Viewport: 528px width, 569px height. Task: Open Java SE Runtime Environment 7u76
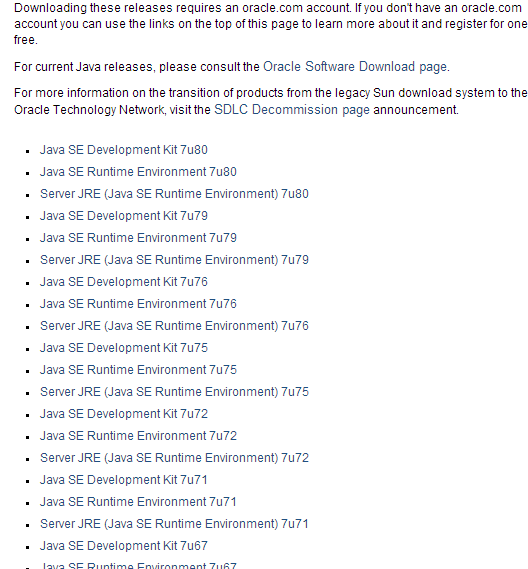point(138,304)
